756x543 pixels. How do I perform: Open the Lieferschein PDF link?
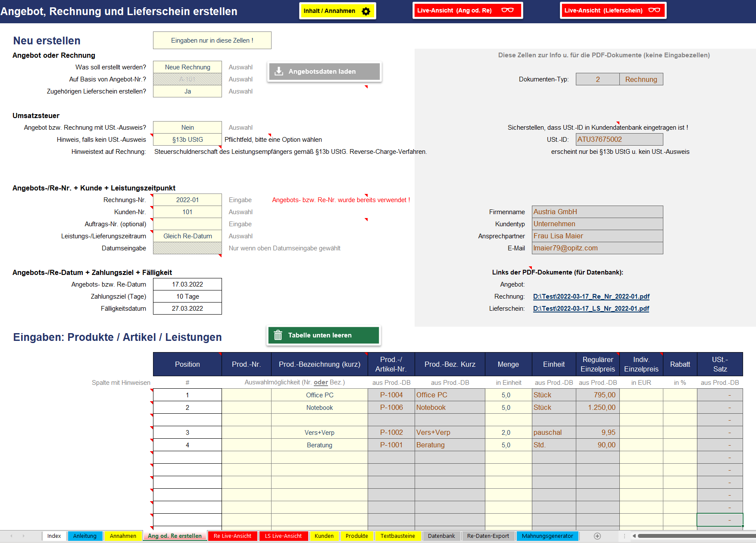[x=591, y=309]
